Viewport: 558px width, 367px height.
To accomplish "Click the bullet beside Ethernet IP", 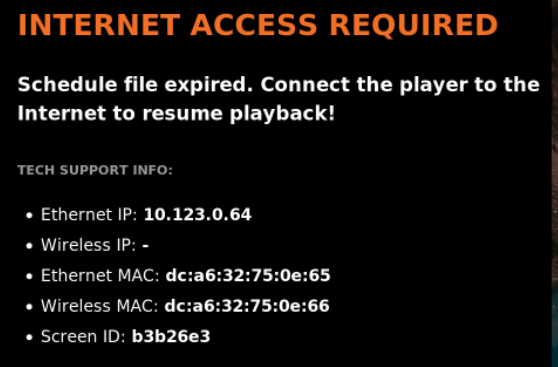I will (30, 216).
